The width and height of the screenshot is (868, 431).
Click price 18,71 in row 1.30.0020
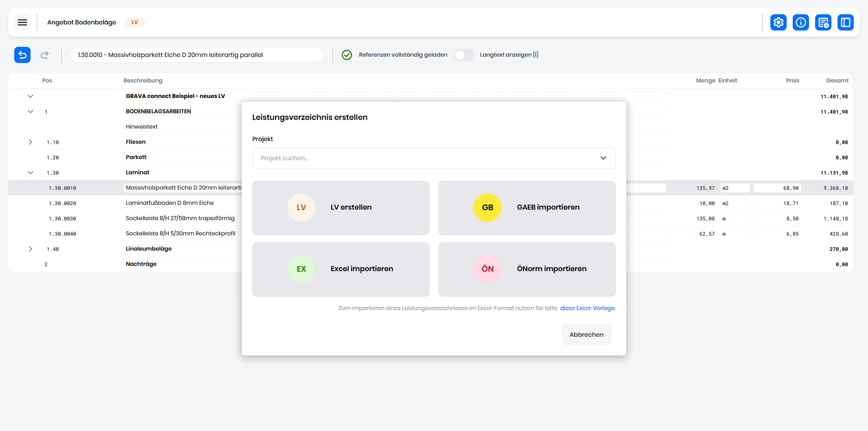[x=777, y=203]
